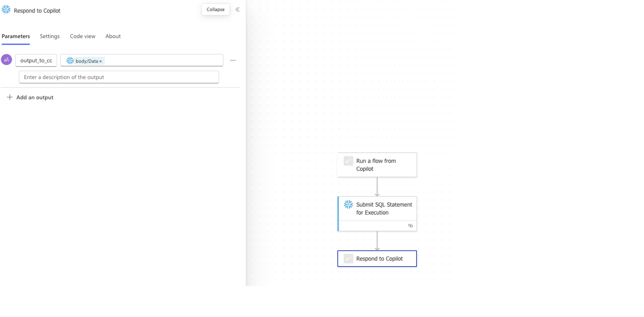Screen dimensions: 644x317
Task: Remove the body/Data token with its x
Action: coord(101,61)
